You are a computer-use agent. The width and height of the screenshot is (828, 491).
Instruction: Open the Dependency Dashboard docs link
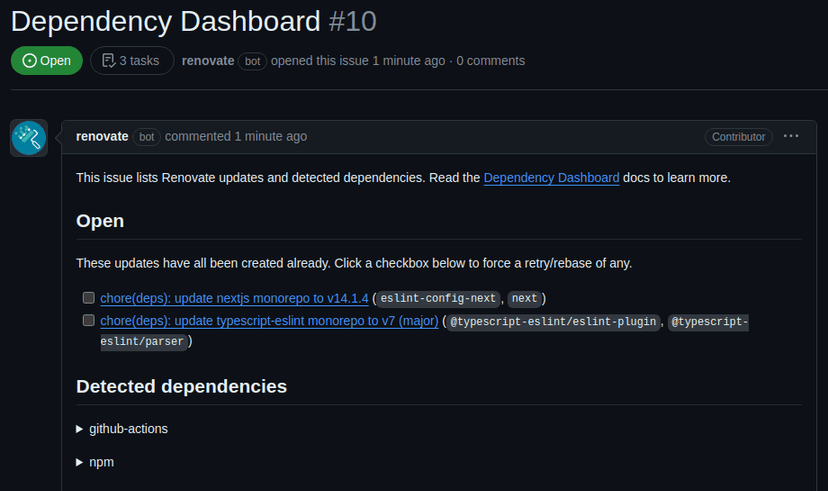551,178
